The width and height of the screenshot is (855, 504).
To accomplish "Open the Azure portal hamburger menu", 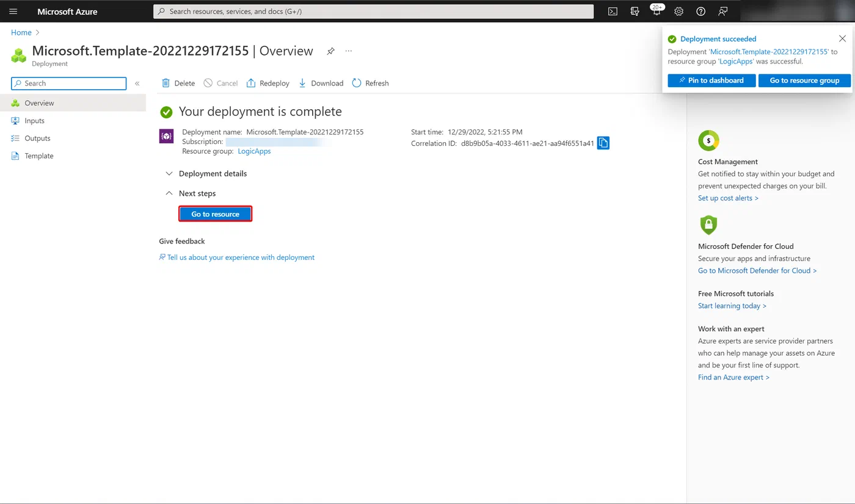I will tap(13, 12).
